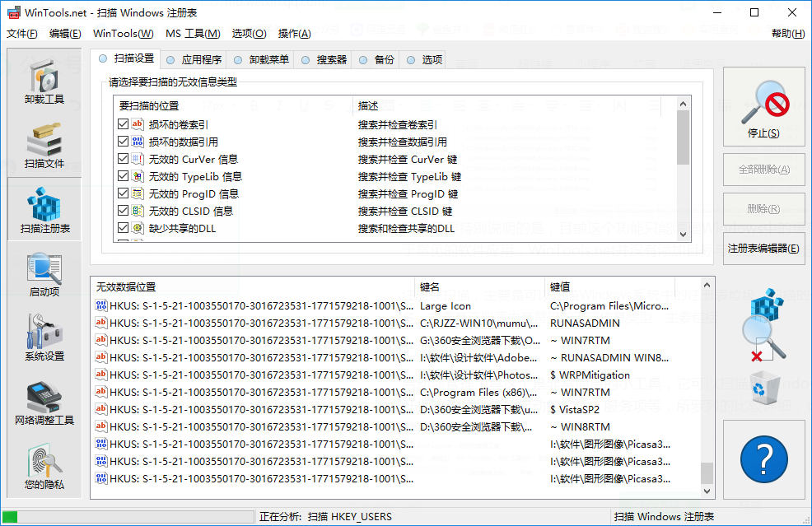This screenshot has height=526, width=812.
Task: Open the MS 工具(M) menu
Action: (x=193, y=34)
